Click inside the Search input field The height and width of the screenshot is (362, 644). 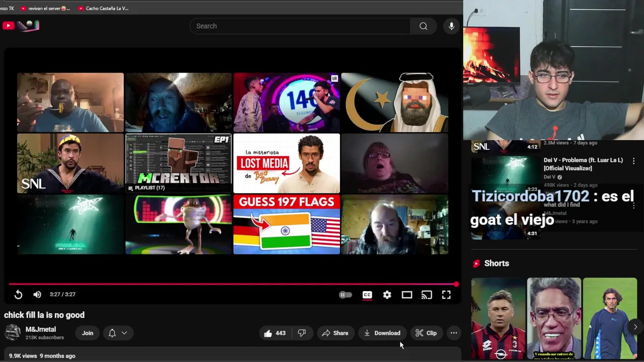click(x=300, y=26)
